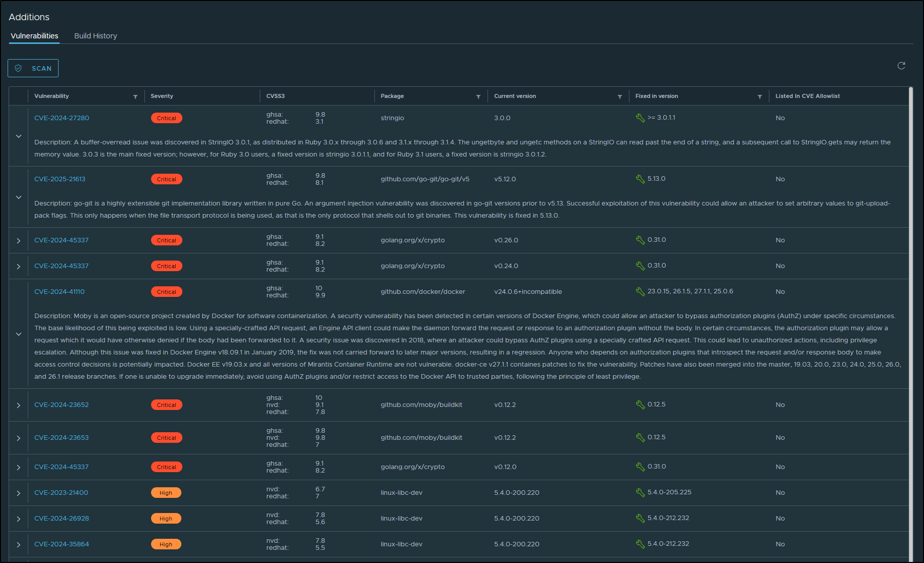Open the CVE-2024-35864 link
This screenshot has width=924, height=563.
coord(62,544)
